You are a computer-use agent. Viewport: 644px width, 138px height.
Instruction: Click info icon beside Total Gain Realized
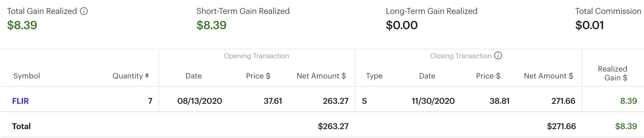coord(84,11)
